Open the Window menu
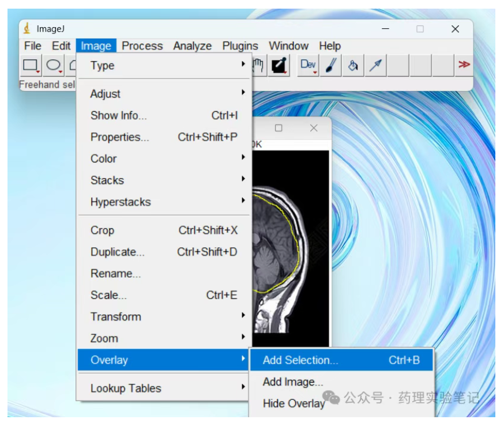 tap(289, 46)
